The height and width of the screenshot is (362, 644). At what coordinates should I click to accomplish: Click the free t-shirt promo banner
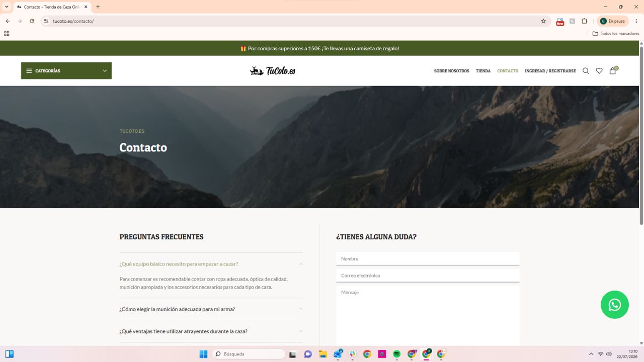319,48
